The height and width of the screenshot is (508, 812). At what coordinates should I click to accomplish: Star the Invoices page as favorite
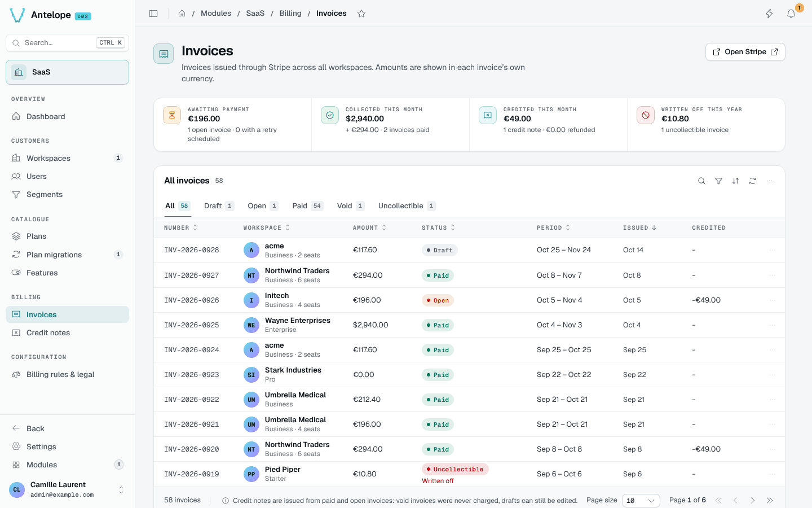click(x=361, y=14)
